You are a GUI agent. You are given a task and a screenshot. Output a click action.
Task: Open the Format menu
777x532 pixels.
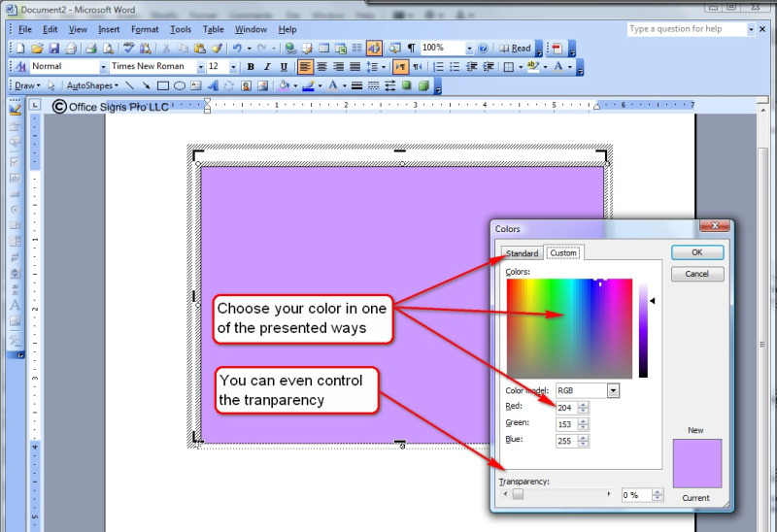point(145,29)
